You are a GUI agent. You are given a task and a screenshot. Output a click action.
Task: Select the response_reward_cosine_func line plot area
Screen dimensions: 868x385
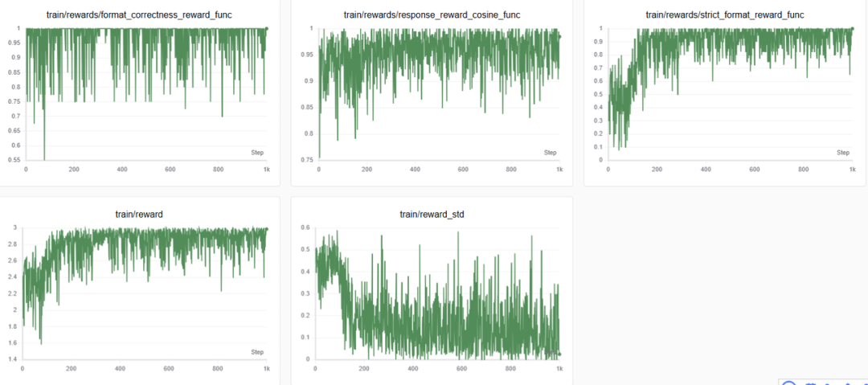coord(439,94)
